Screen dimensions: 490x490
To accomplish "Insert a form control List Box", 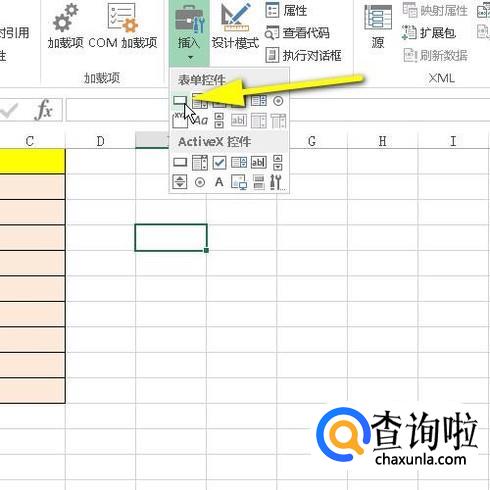I will 259,100.
